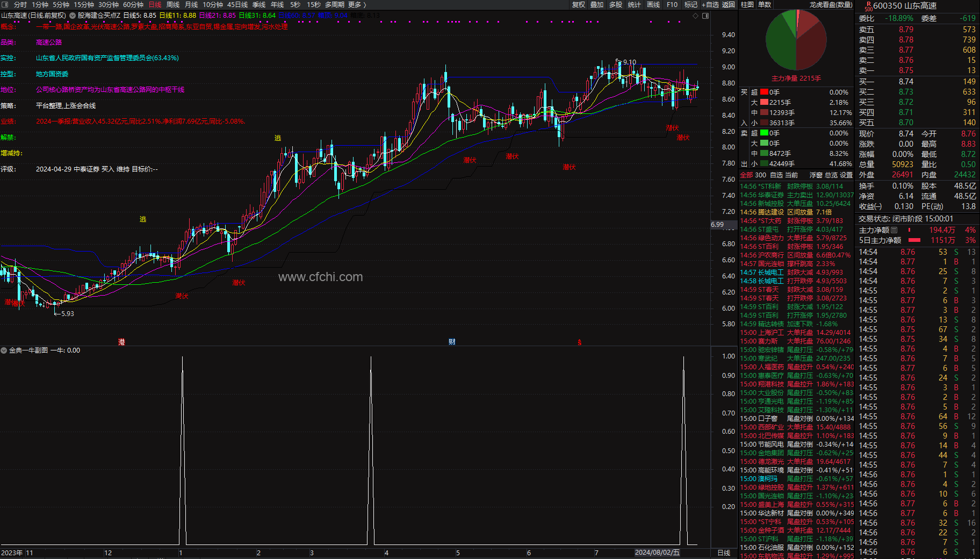Select the 60分钟 period tab
The height and width of the screenshot is (559, 980).
pyautogui.click(x=133, y=5)
